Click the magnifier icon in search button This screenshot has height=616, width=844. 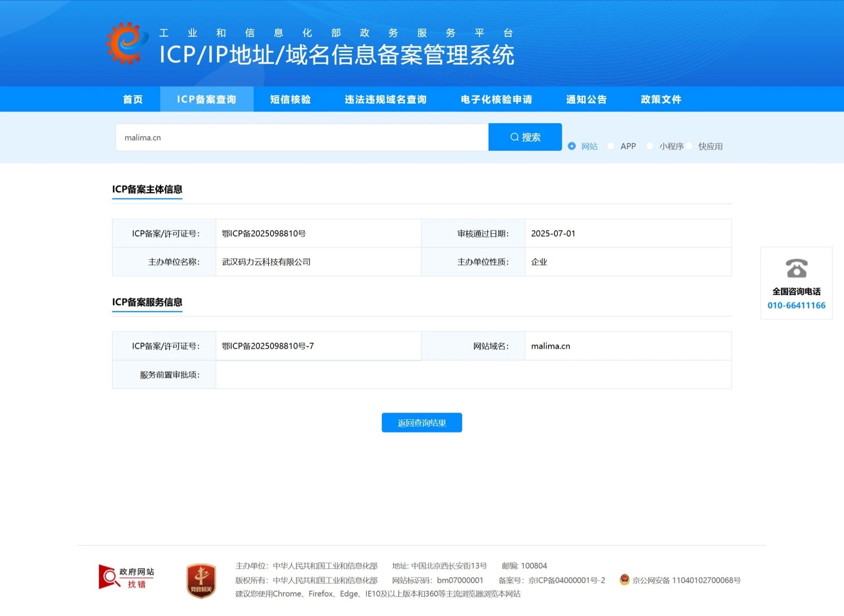514,137
